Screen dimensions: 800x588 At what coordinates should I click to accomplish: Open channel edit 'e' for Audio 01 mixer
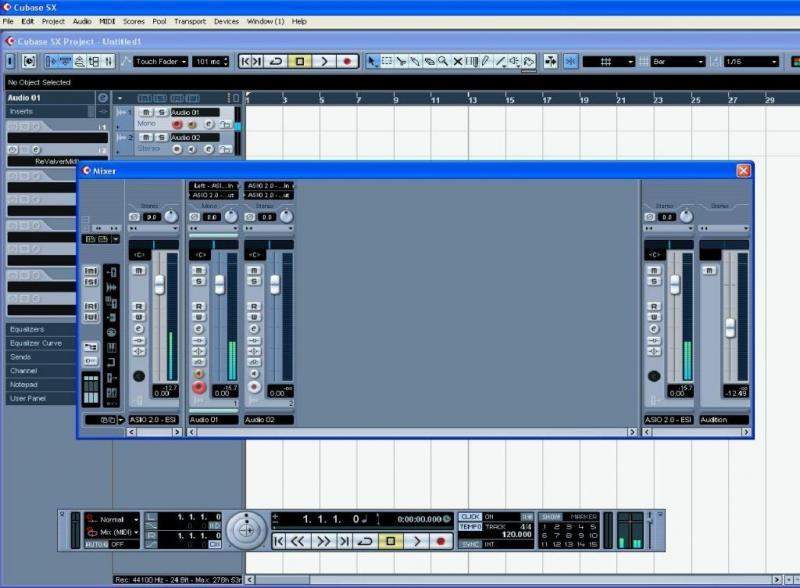click(198, 328)
